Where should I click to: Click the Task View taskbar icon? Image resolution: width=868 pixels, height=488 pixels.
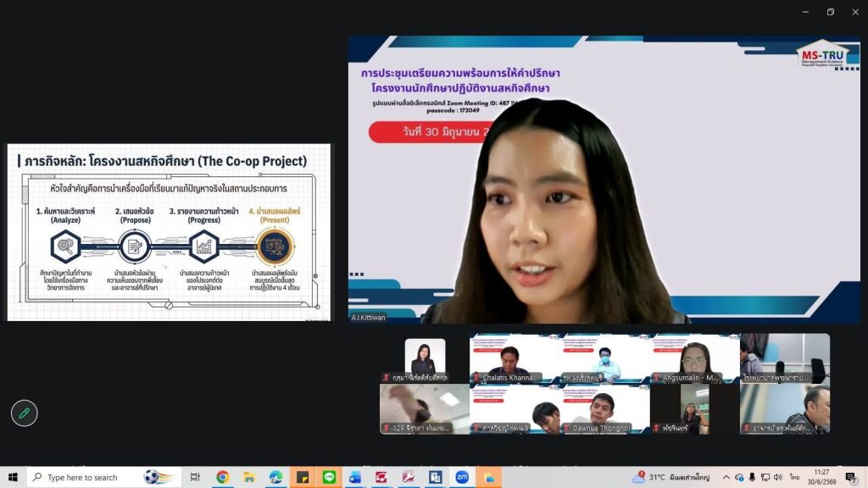195,477
